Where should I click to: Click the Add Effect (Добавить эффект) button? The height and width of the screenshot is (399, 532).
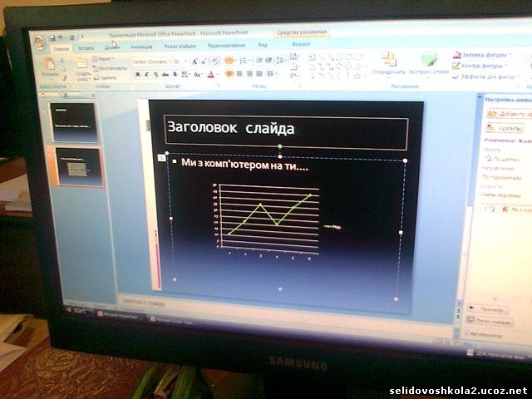pos(509,115)
